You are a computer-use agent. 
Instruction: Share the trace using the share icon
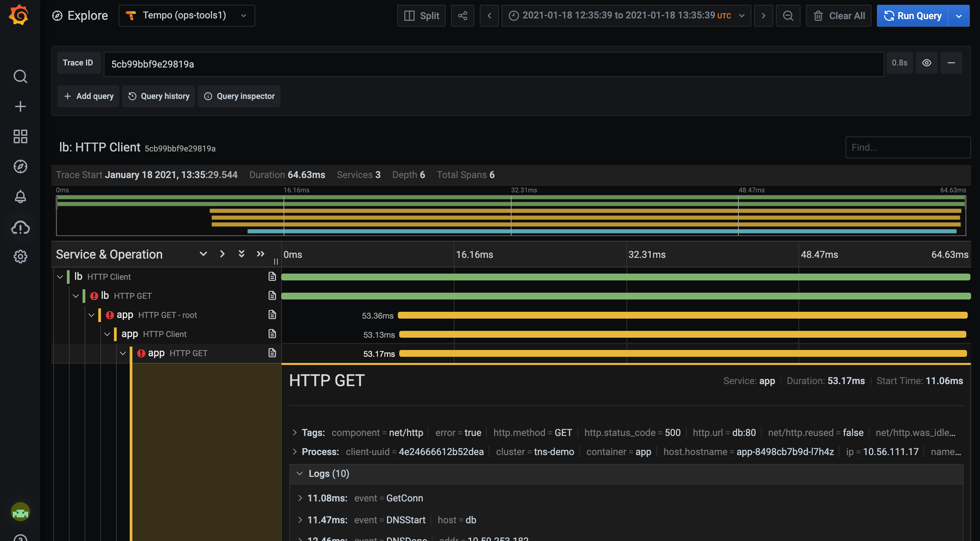[x=463, y=16]
